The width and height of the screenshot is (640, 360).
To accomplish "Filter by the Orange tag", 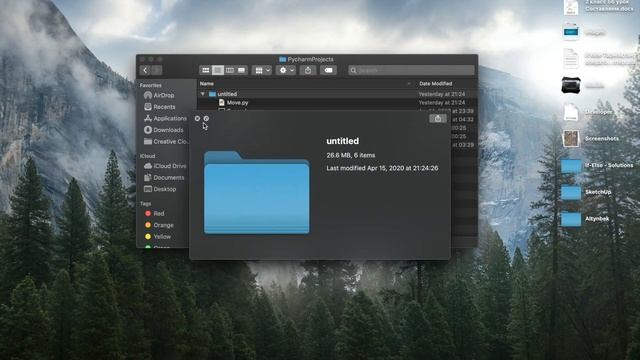I will [x=159, y=225].
